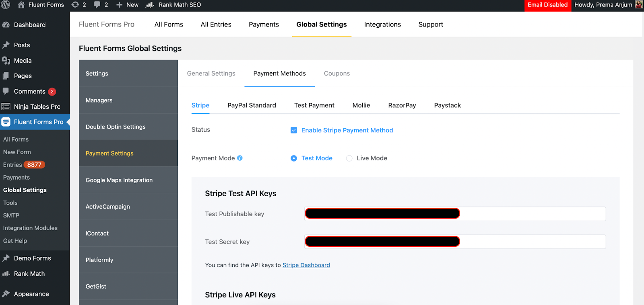Select the RazorPay payment tab
Screen dimensions: 644x305
coord(402,105)
